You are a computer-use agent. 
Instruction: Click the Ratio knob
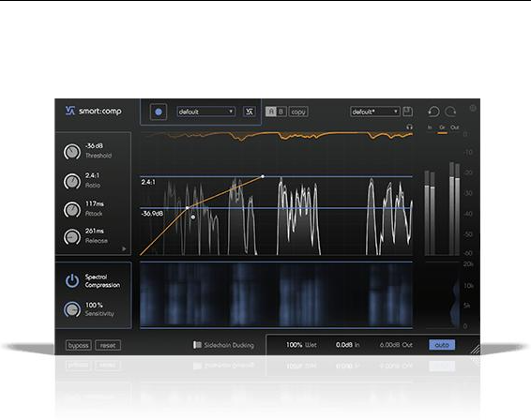[x=72, y=181]
